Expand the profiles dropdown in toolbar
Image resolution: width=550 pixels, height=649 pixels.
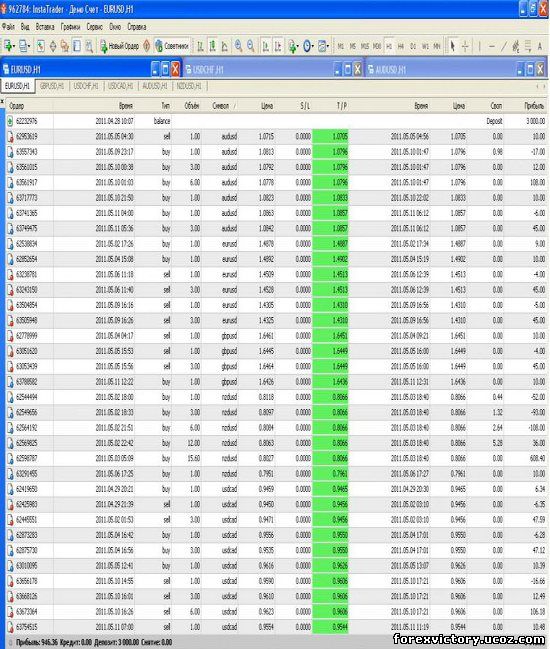click(29, 46)
